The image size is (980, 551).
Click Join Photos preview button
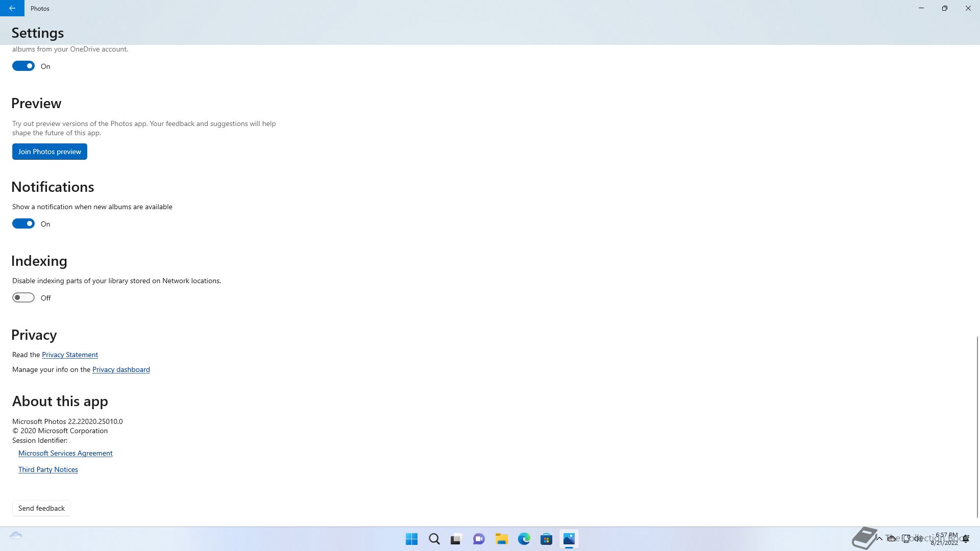50,152
